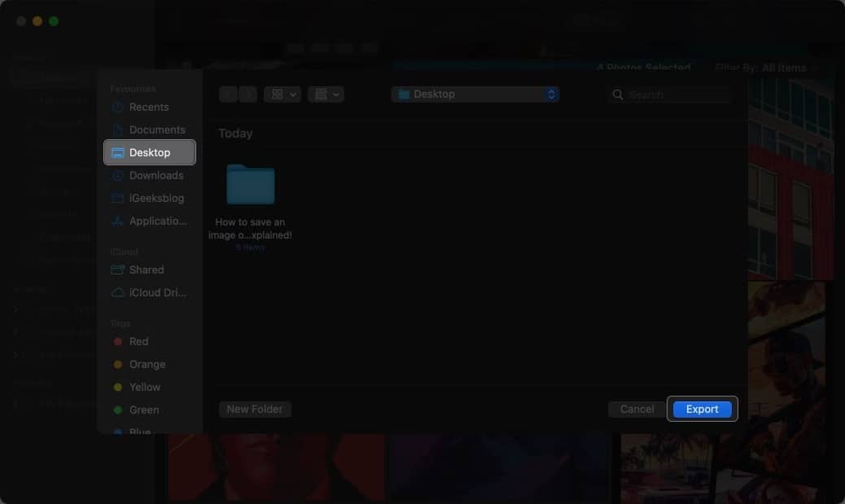Click the Search field in the dialog
The width and height of the screenshot is (845, 504).
(671, 95)
